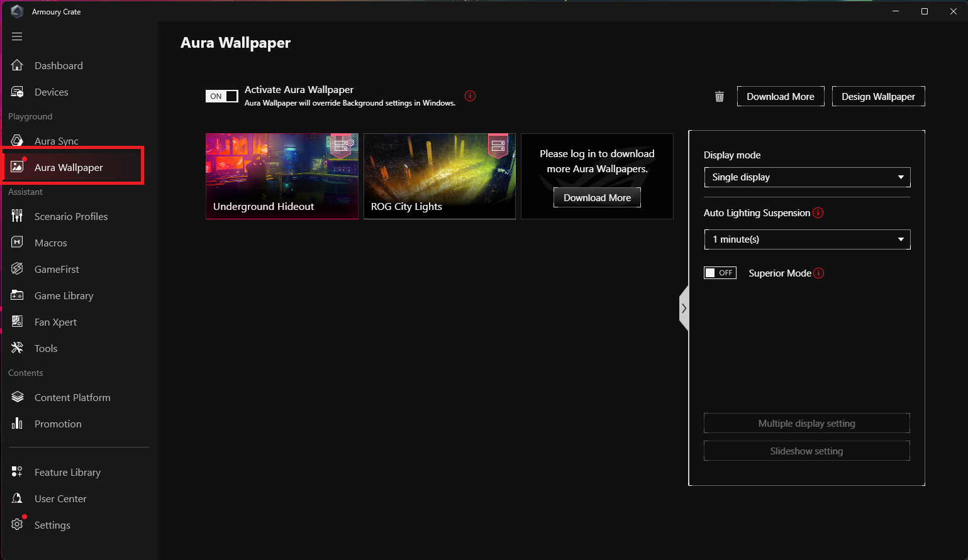Click Download More button in the top toolbar
Viewport: 968px width, 560px height.
coord(781,96)
